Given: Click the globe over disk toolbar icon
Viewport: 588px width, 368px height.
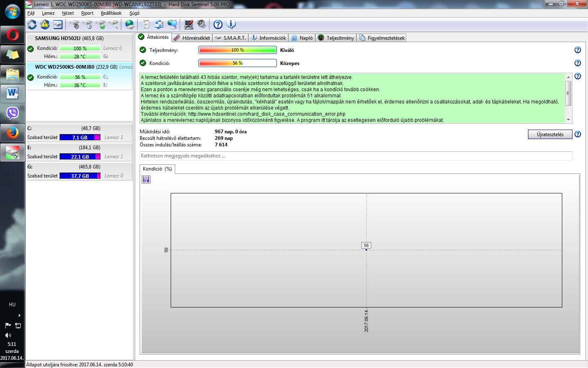Looking at the screenshot, I should 130,25.
